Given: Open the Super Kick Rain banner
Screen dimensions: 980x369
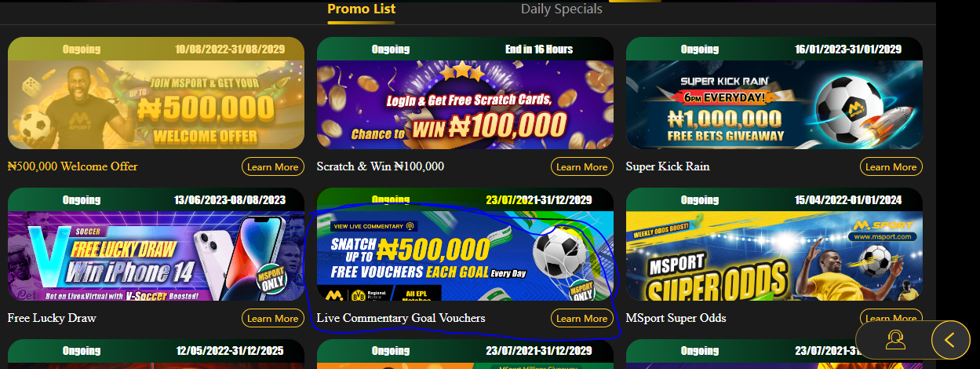Looking at the screenshot, I should pos(774,93).
